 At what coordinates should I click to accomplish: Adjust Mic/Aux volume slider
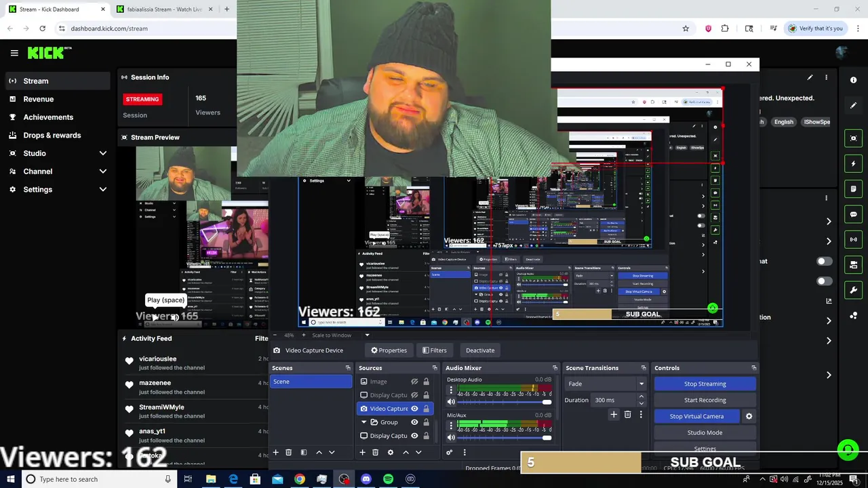pyautogui.click(x=505, y=437)
